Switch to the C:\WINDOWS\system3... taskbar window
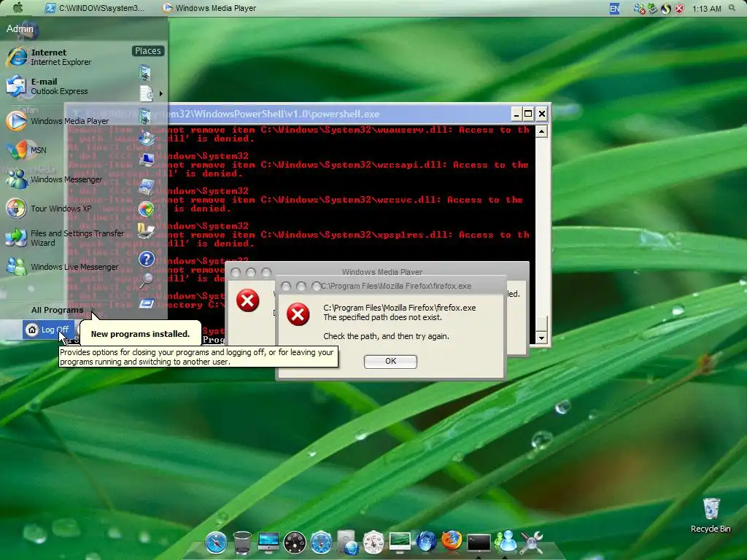Viewport: 747px width, 560px height. point(94,8)
